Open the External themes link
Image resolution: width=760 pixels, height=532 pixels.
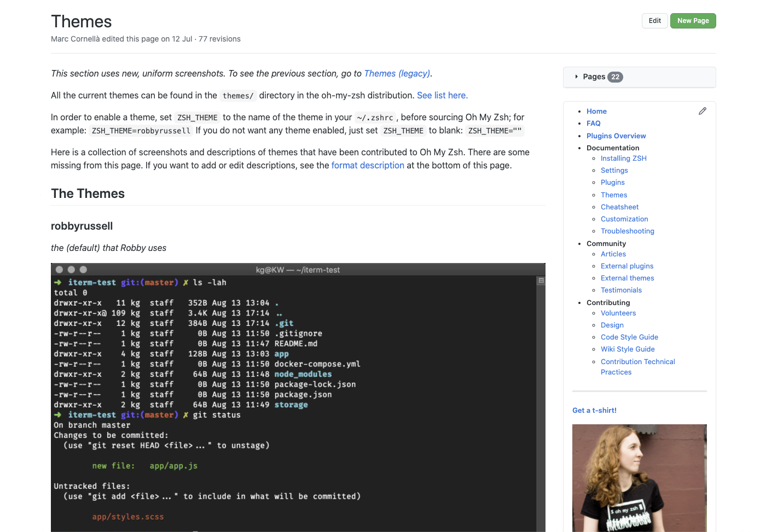[628, 278]
